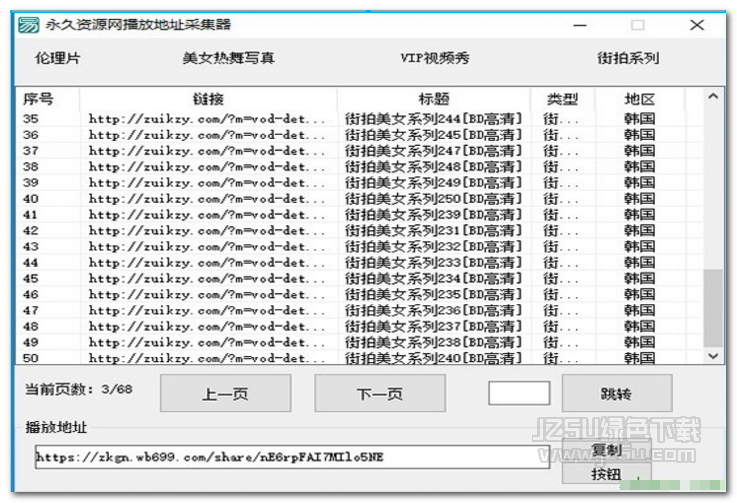
Task: Select row 41 街拍美女系列239
Action: (x=433, y=215)
